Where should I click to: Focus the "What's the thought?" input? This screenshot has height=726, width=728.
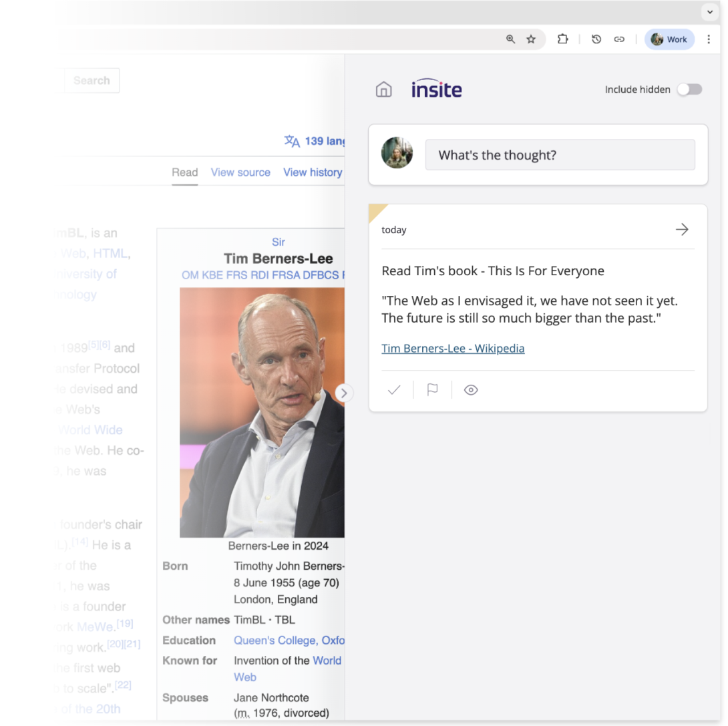point(560,154)
